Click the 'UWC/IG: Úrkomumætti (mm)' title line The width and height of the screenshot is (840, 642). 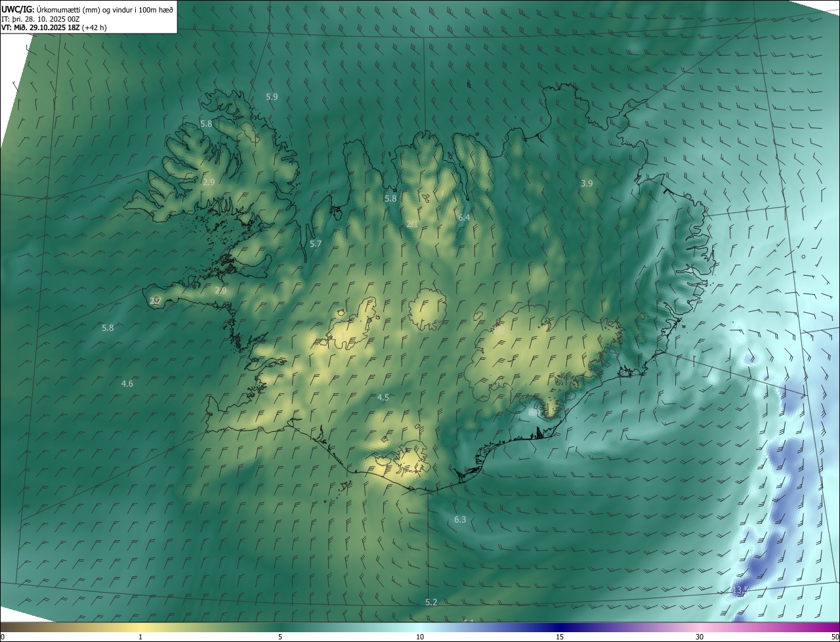click(87, 9)
